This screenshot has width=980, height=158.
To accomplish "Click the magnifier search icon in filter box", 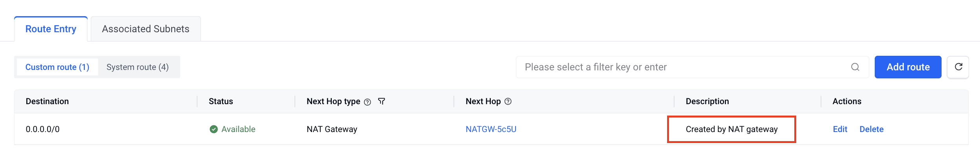I will tap(855, 67).
